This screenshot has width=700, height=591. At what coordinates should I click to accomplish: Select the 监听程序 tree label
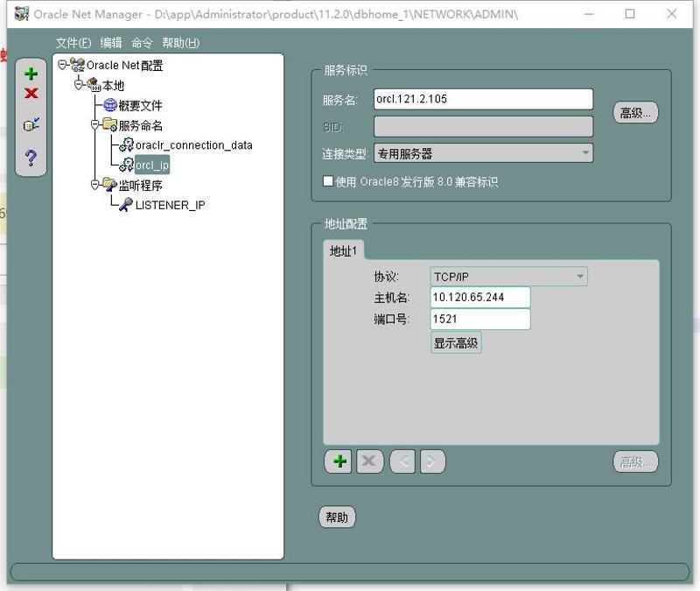[x=141, y=185]
